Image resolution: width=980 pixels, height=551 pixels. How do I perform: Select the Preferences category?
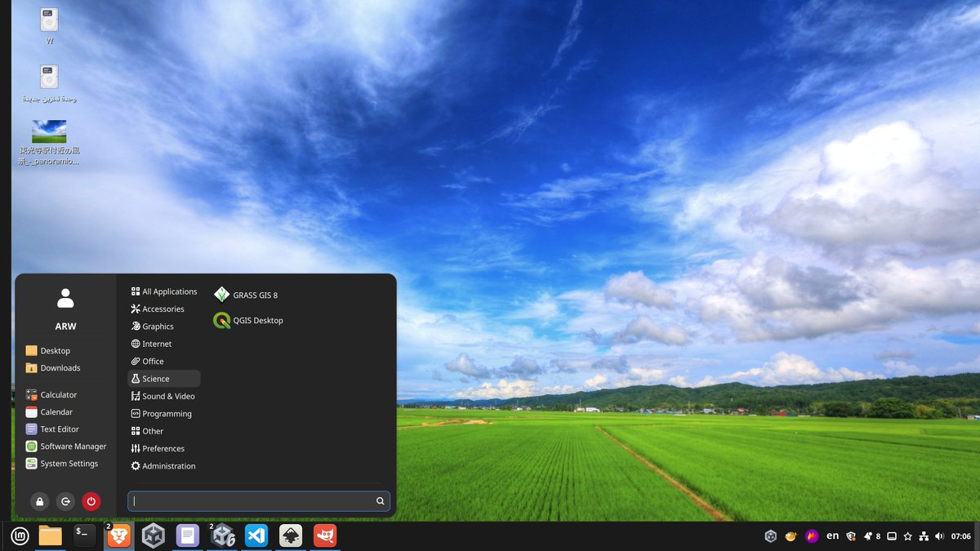coord(164,449)
